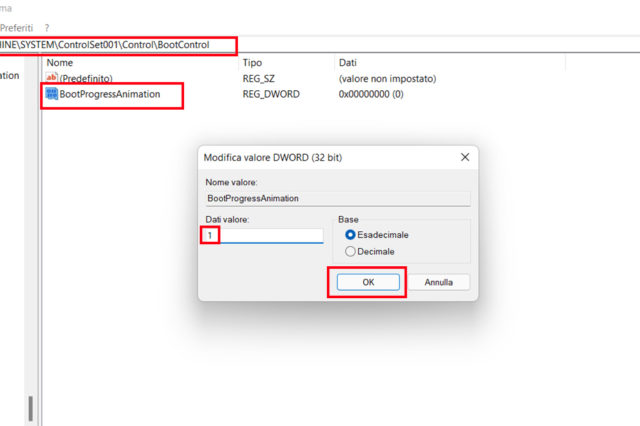Open the ? help menu

(47, 28)
